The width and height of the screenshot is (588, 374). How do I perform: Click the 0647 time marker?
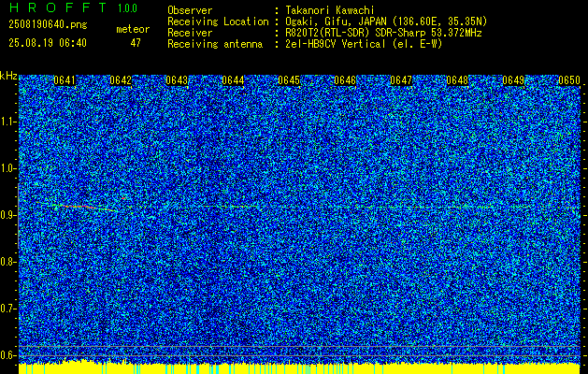(401, 80)
